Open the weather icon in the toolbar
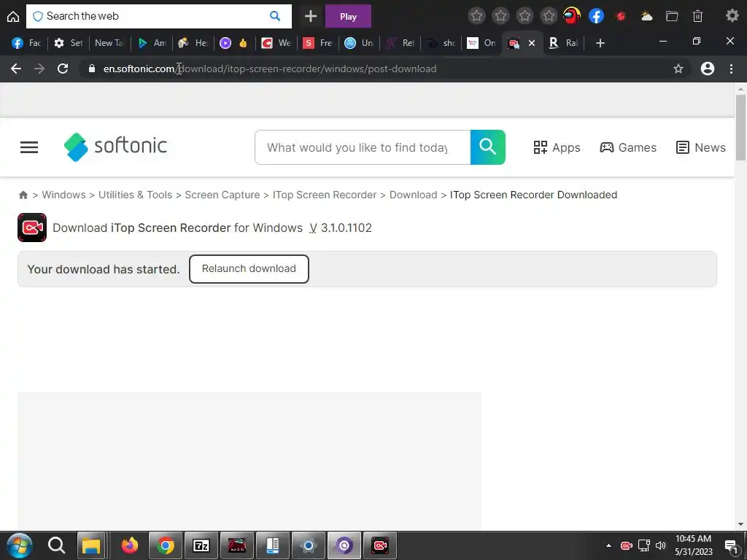Image resolution: width=747 pixels, height=560 pixels. tap(646, 16)
